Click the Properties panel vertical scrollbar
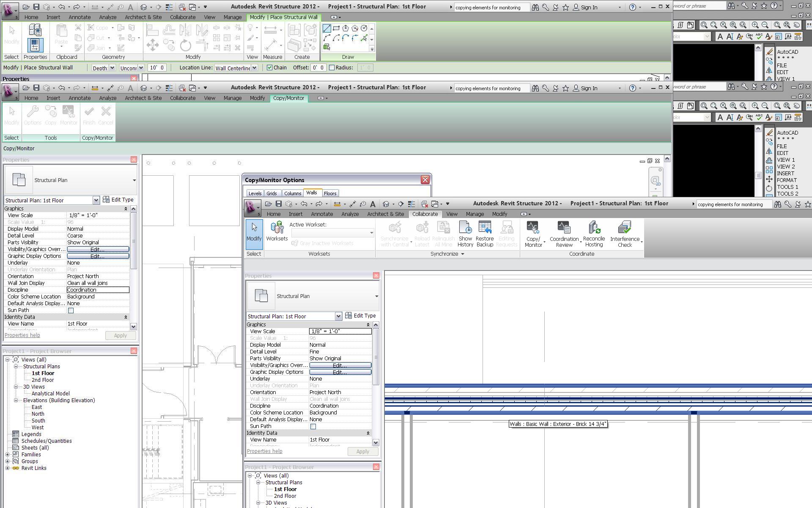Image resolution: width=812 pixels, height=508 pixels. coord(134,241)
